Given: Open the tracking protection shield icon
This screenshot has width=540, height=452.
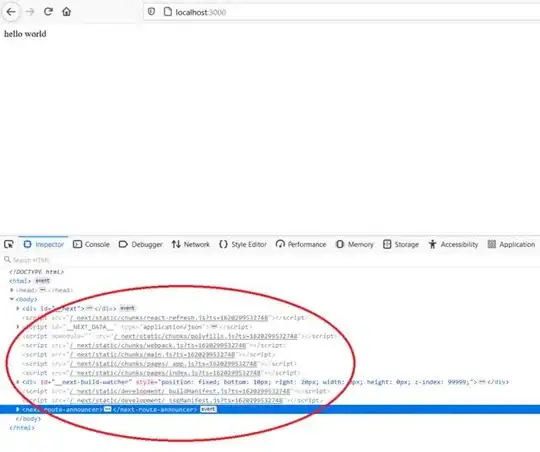Looking at the screenshot, I should point(151,12).
